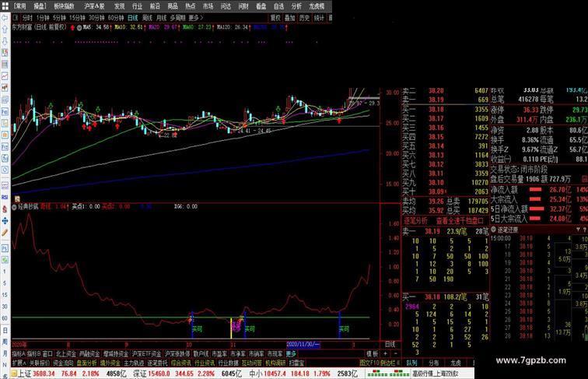Click the down arrow sidebar icon
This screenshot has height=379, width=588.
click(x=5, y=41)
